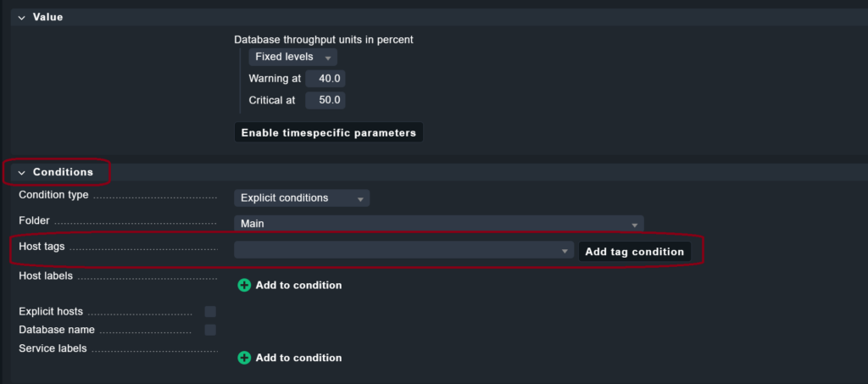Enable the Database name checkbox
The image size is (868, 384).
coord(210,330)
